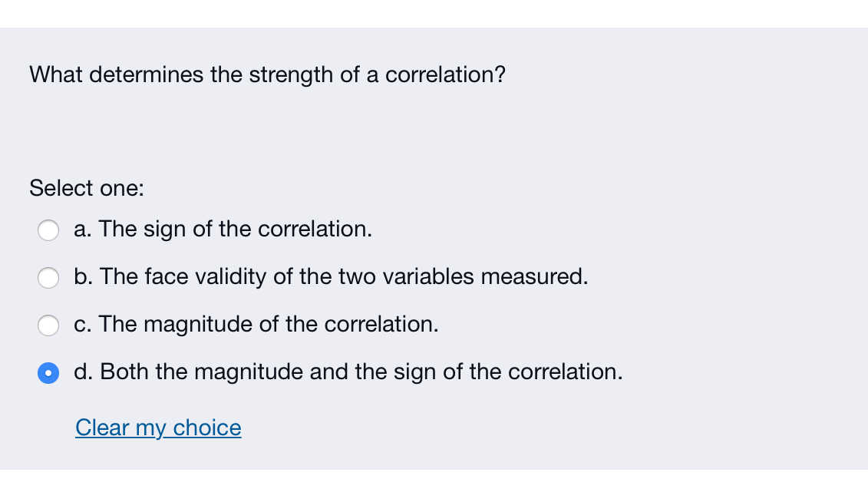
Task: Select the first empty radio circle
Action: coord(48,230)
